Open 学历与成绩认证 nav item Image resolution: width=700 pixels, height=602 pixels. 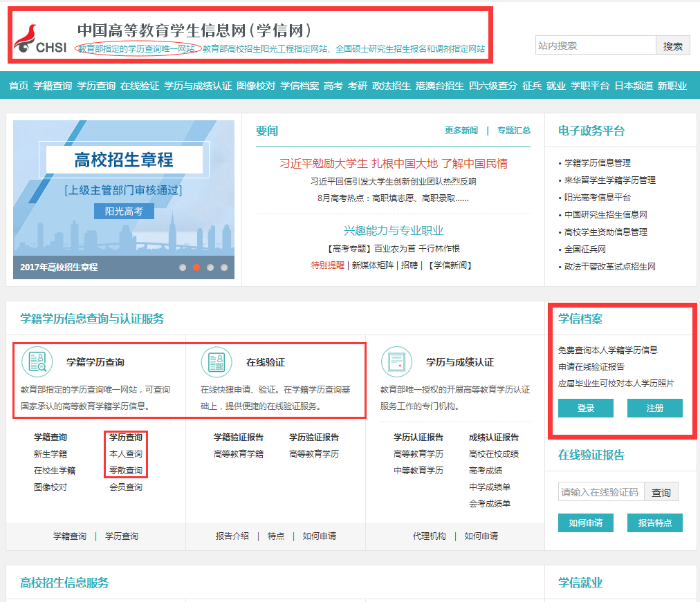(x=198, y=86)
